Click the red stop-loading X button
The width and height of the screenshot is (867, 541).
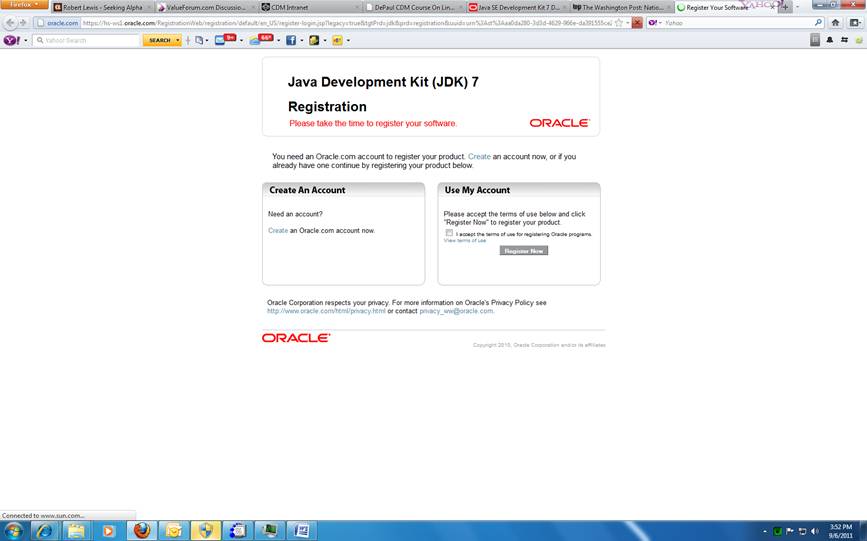pyautogui.click(x=637, y=23)
